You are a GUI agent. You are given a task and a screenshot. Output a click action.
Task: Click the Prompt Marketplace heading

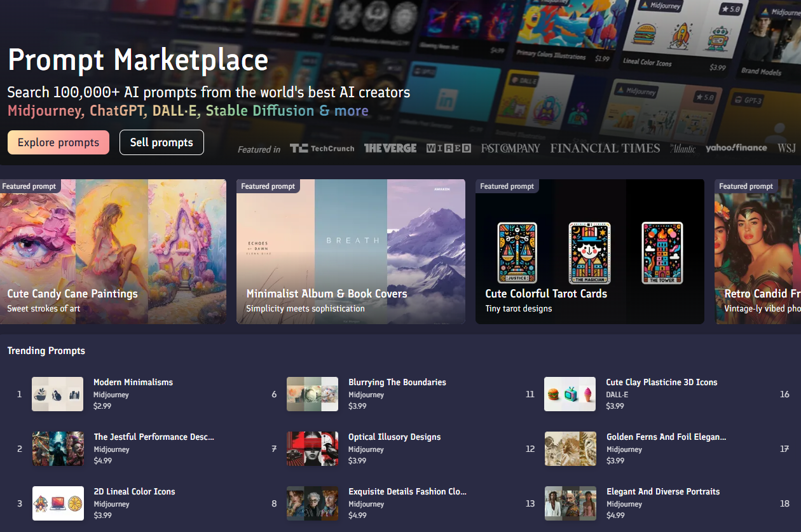click(x=138, y=60)
